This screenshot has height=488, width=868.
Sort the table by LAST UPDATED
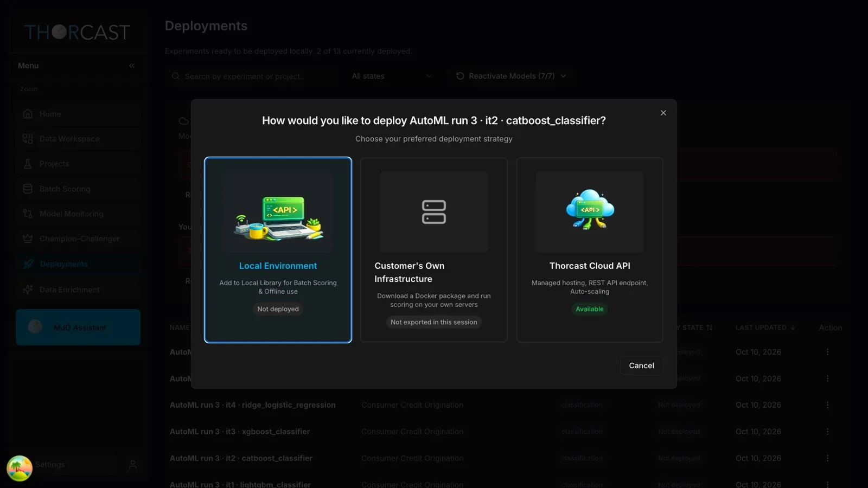coord(765,328)
